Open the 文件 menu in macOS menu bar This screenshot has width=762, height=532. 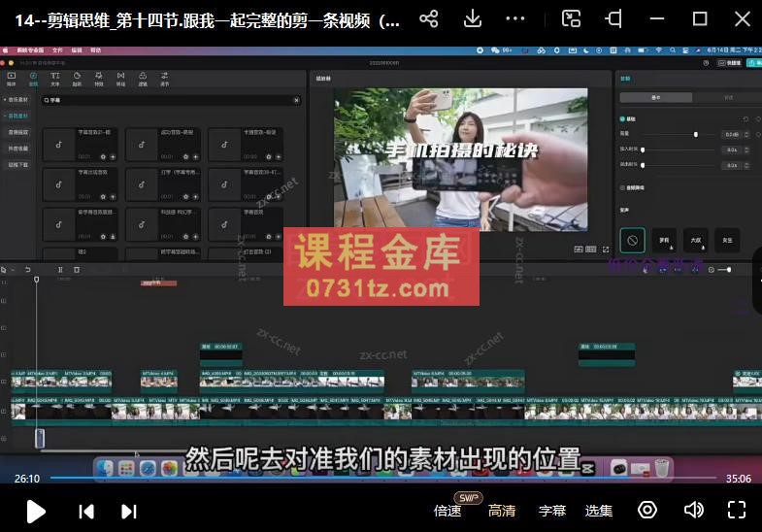57,50
